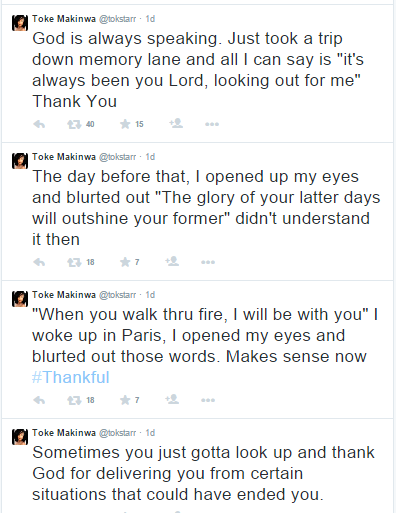Retweet the "God is always speaking" tweet
This screenshot has height=513, width=396.
click(x=74, y=124)
